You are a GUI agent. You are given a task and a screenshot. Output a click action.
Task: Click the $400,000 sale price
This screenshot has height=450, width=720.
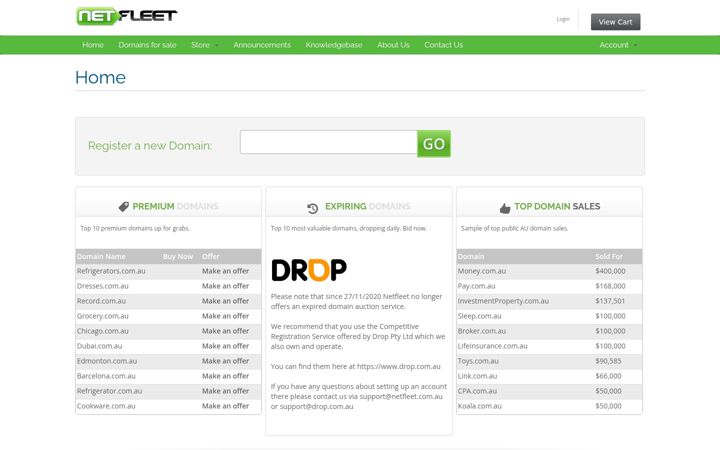pyautogui.click(x=610, y=271)
